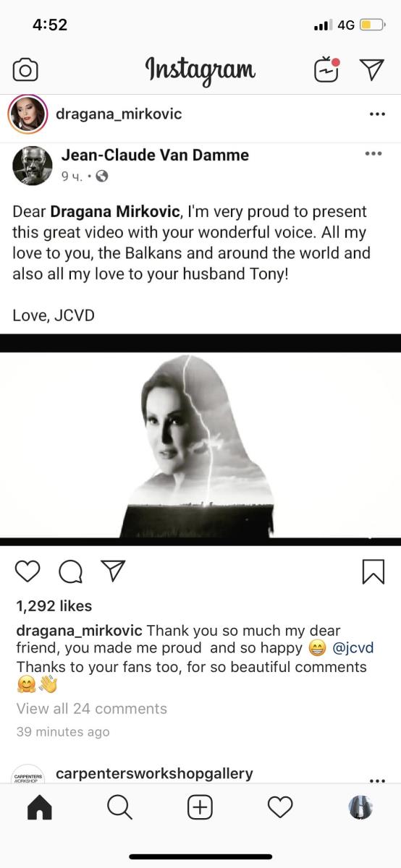The image size is (401, 868).
Task: Create a new post with the plus icon
Action: pos(200,808)
